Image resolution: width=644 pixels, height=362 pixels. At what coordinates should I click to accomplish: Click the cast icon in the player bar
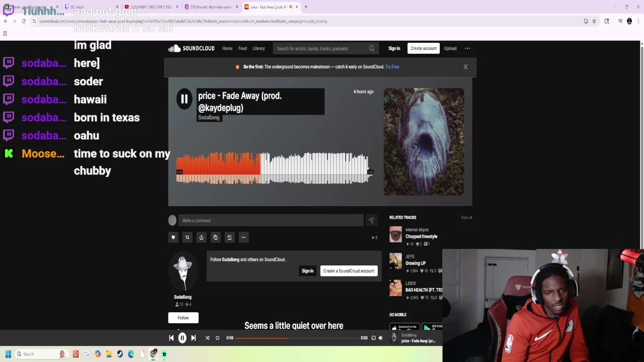(x=373, y=338)
